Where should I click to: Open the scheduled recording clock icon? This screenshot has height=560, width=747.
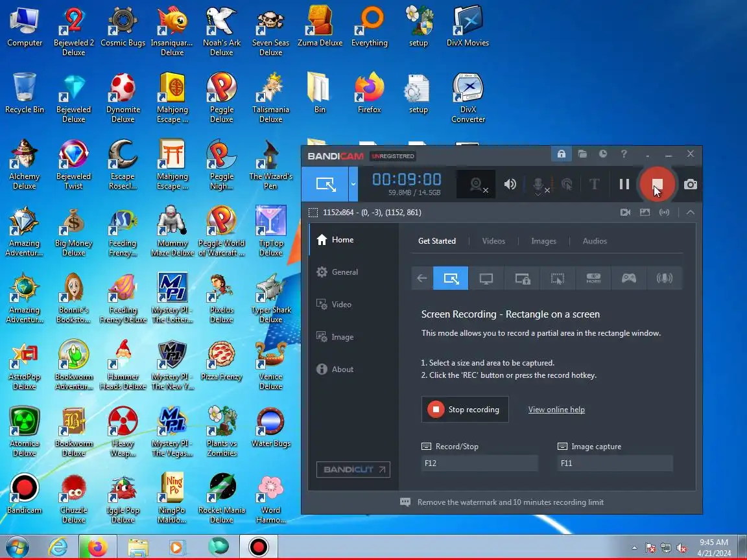(603, 154)
